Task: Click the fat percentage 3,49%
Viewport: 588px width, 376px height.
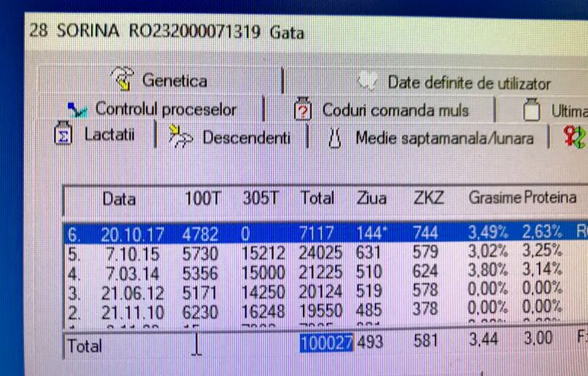Action: 488,233
